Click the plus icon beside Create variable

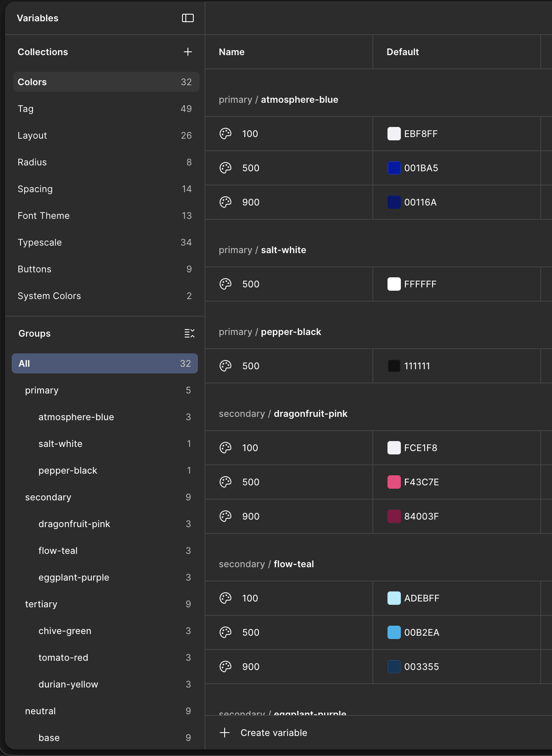click(225, 733)
